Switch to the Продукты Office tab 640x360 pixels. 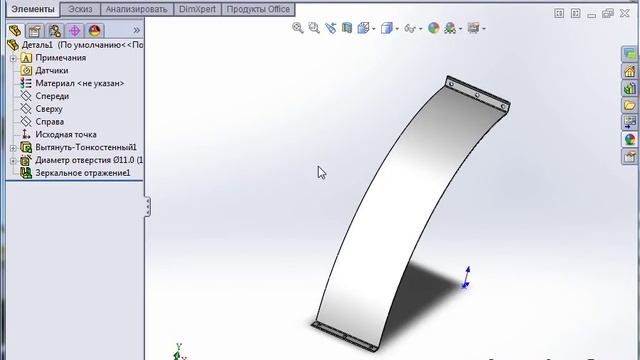(x=258, y=9)
